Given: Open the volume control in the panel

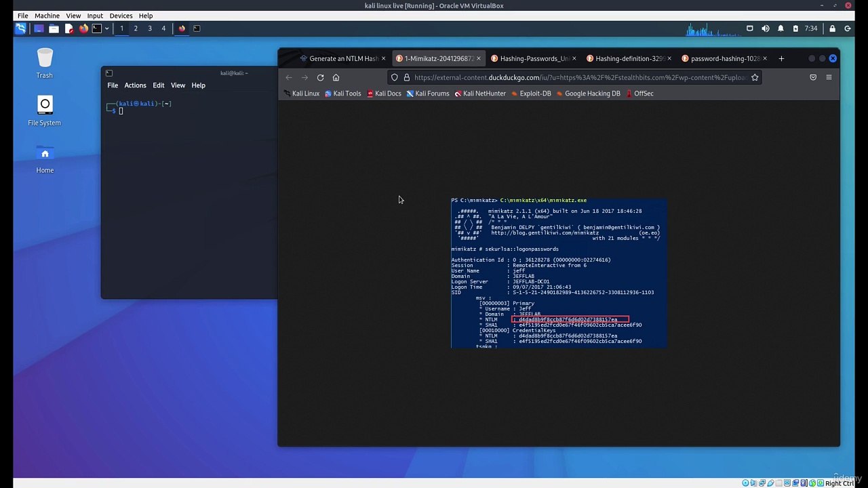Looking at the screenshot, I should tap(766, 28).
